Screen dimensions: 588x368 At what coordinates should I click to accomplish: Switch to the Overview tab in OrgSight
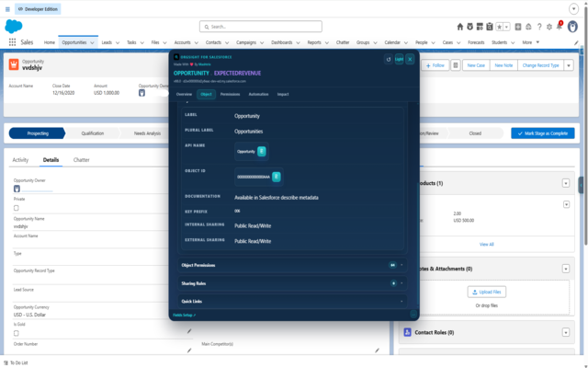[184, 94]
